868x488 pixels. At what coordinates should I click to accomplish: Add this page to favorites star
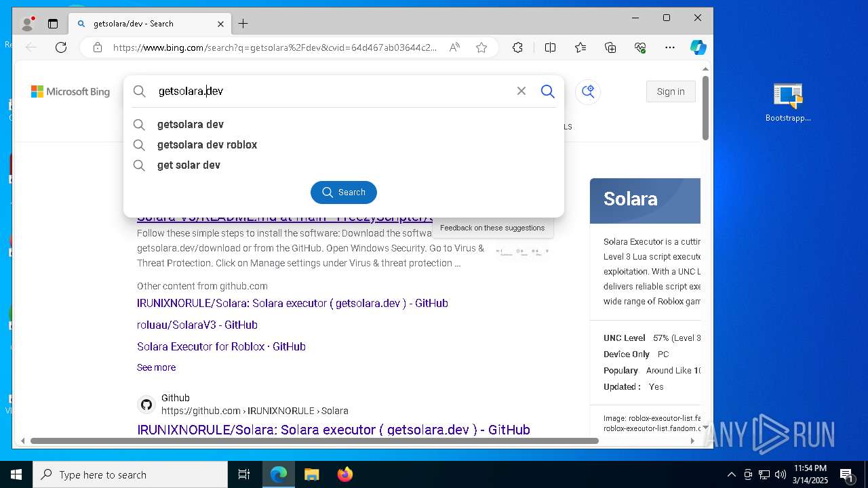481,47
